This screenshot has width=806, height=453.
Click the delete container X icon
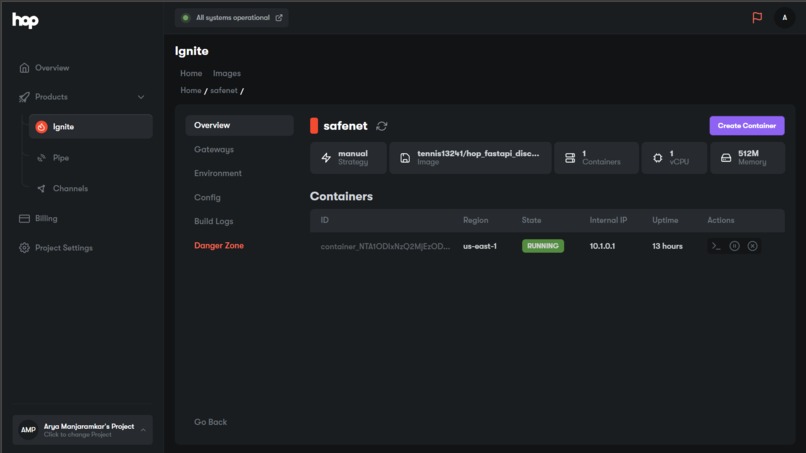[752, 246]
